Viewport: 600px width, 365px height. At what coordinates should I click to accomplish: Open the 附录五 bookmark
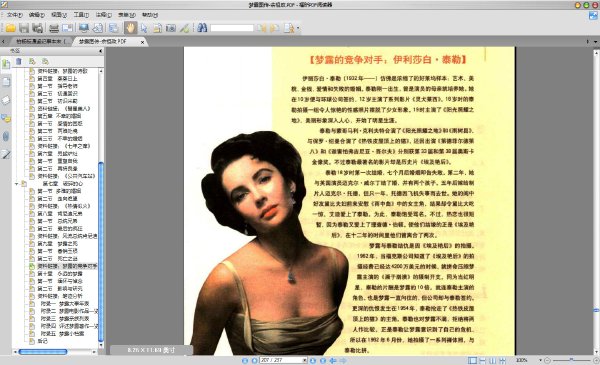63,334
